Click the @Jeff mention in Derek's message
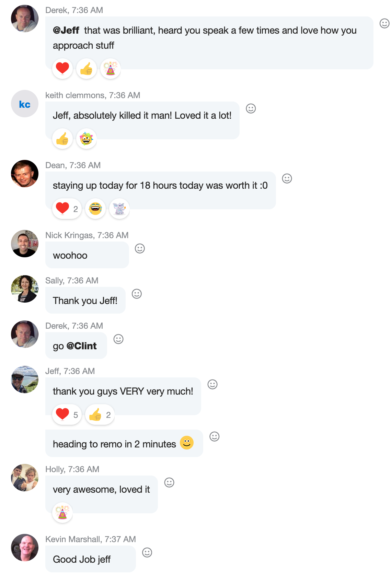This screenshot has width=392, height=573. [x=66, y=31]
